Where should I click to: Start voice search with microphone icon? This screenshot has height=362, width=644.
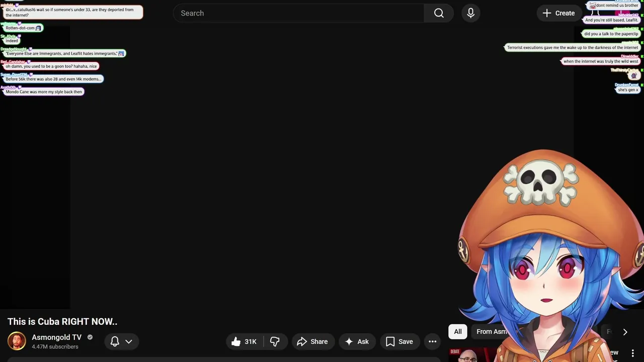(x=471, y=13)
